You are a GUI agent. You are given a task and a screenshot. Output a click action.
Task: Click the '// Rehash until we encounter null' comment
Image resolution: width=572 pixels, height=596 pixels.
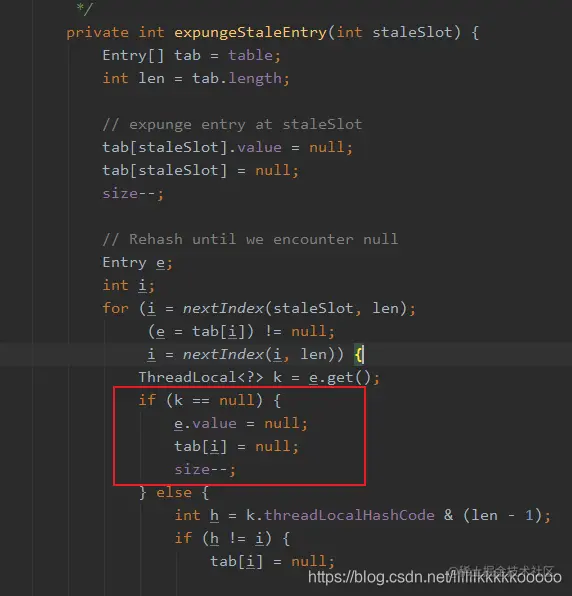tap(250, 239)
